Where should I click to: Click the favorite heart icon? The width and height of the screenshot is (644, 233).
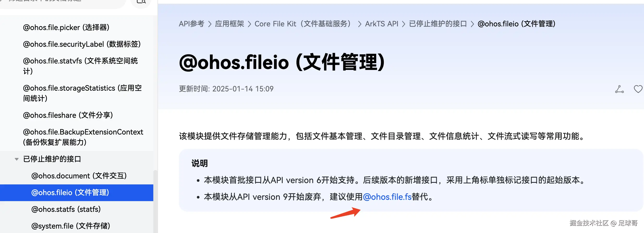tap(638, 89)
